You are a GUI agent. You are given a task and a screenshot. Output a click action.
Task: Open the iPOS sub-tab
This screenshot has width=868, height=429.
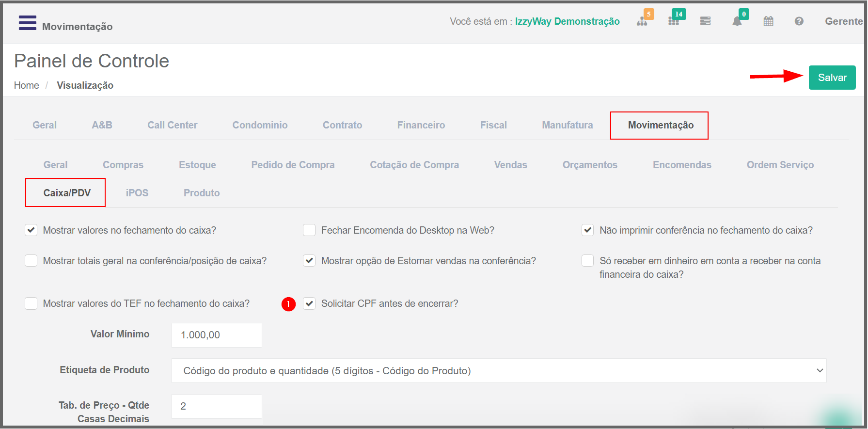coord(137,193)
